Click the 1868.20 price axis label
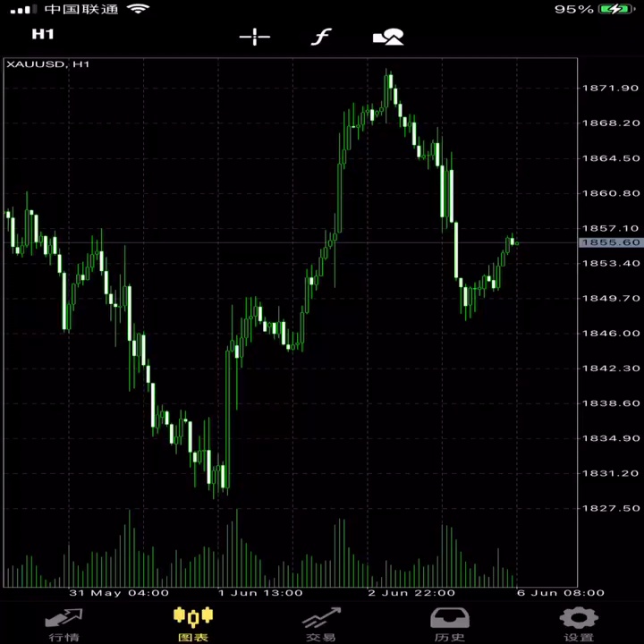The width and height of the screenshot is (644, 644). click(610, 123)
